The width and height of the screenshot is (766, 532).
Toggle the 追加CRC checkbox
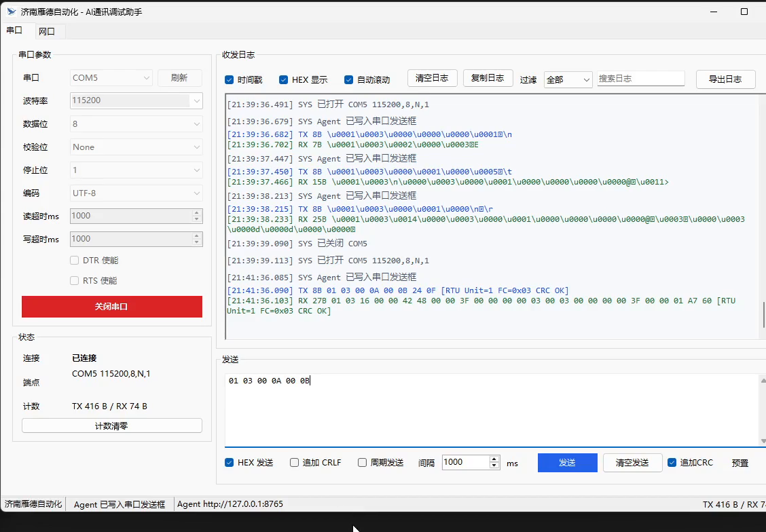672,462
